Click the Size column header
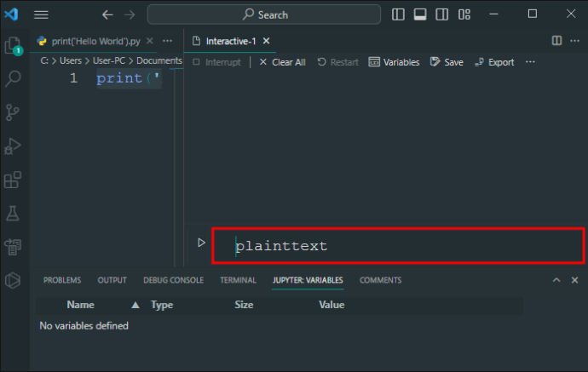The height and width of the screenshot is (372, 588). [x=244, y=305]
